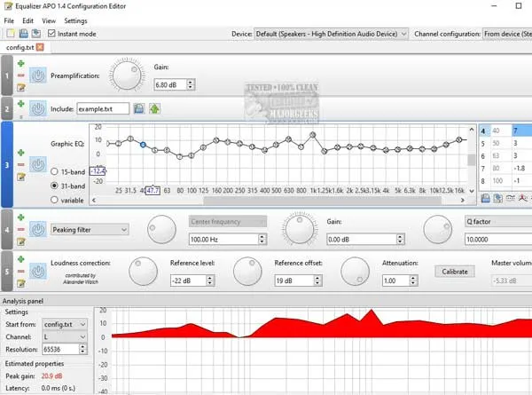Toggle the power button for Preamplification
Viewport: 532px width, 395px height.
click(37, 75)
